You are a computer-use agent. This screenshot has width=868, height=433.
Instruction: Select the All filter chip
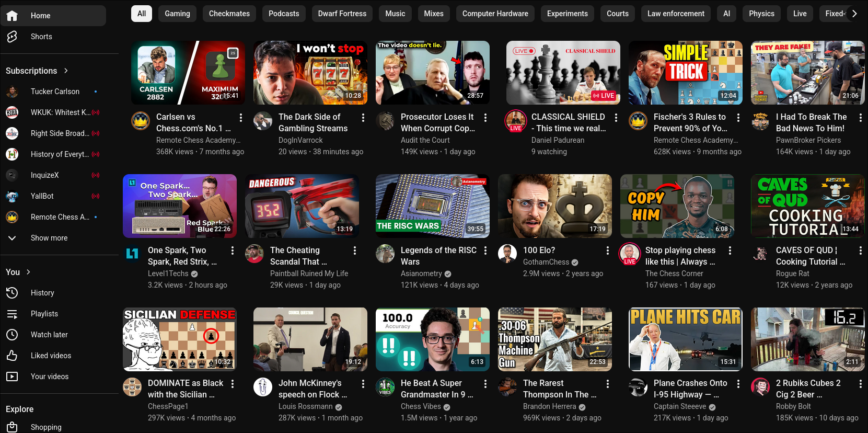pos(142,14)
